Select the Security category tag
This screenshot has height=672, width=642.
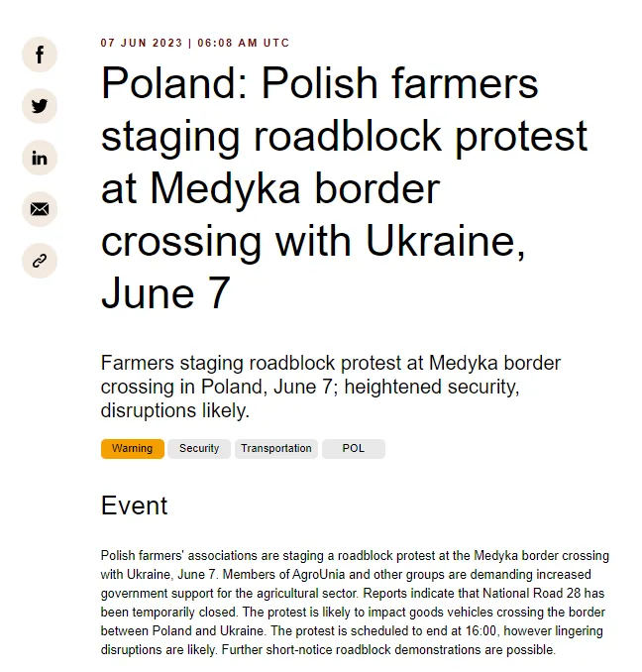[199, 449]
